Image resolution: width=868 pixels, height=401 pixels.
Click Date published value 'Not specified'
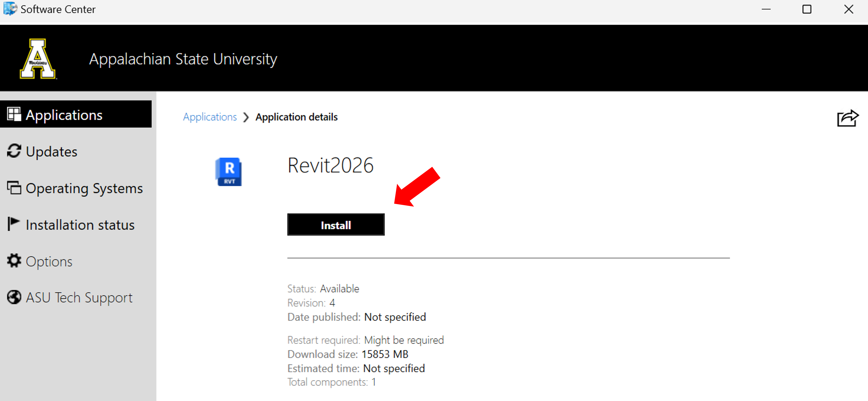tap(395, 317)
